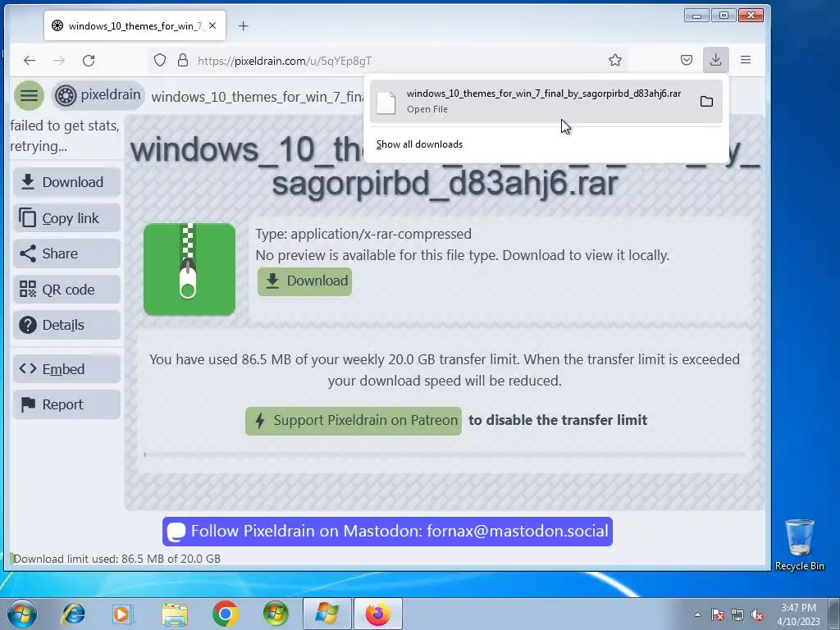This screenshot has width=840, height=630.
Task: Click Show all downloads
Action: [x=419, y=144]
